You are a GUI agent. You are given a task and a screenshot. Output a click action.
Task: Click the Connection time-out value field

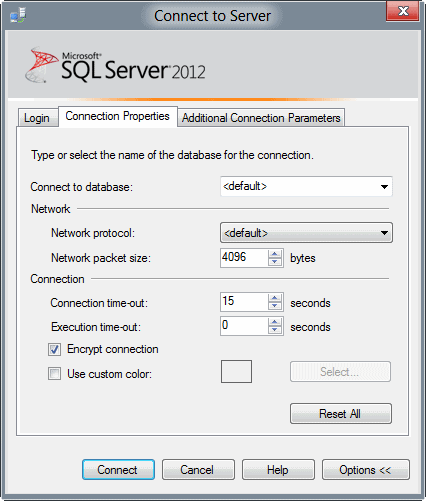(x=244, y=302)
